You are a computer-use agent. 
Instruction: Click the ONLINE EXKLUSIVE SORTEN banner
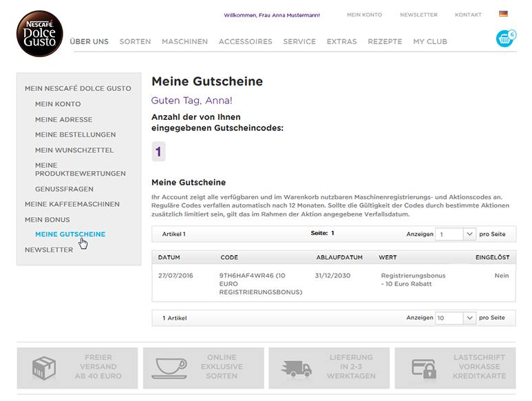coord(204,368)
